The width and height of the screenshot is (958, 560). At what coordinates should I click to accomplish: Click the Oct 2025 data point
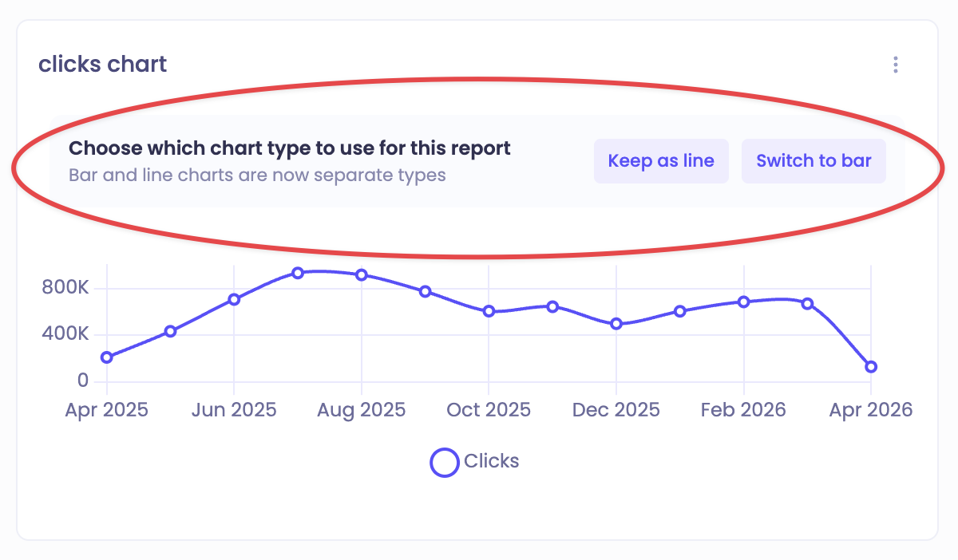[x=489, y=311]
